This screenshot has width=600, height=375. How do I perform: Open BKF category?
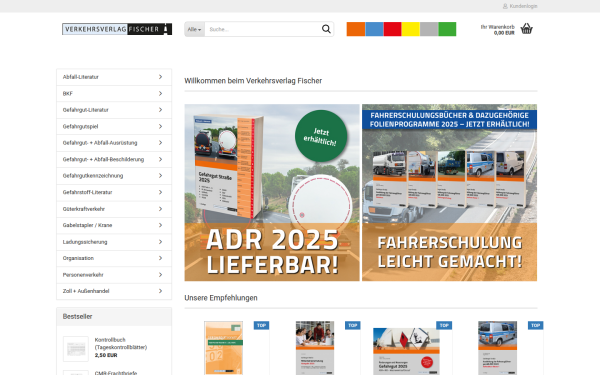point(114,93)
